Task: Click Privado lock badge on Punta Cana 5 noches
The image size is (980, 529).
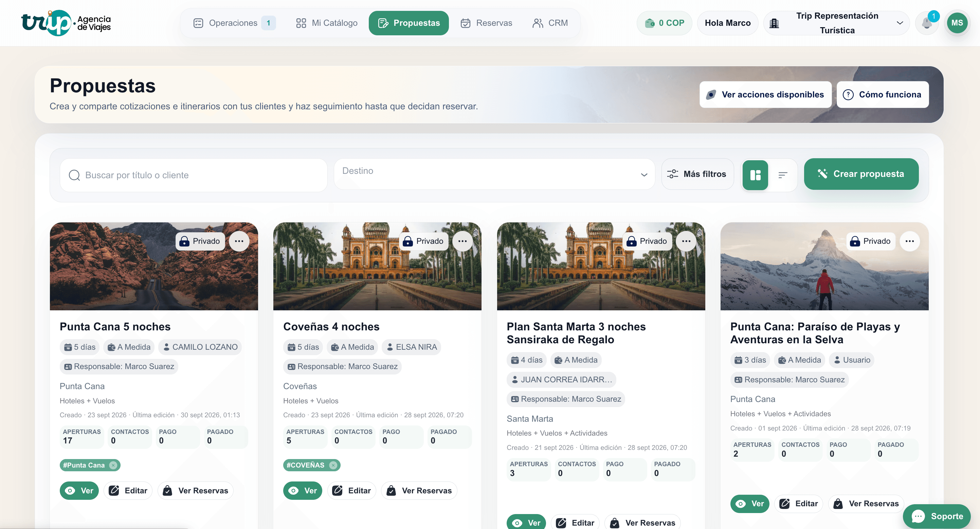Action: tap(200, 241)
